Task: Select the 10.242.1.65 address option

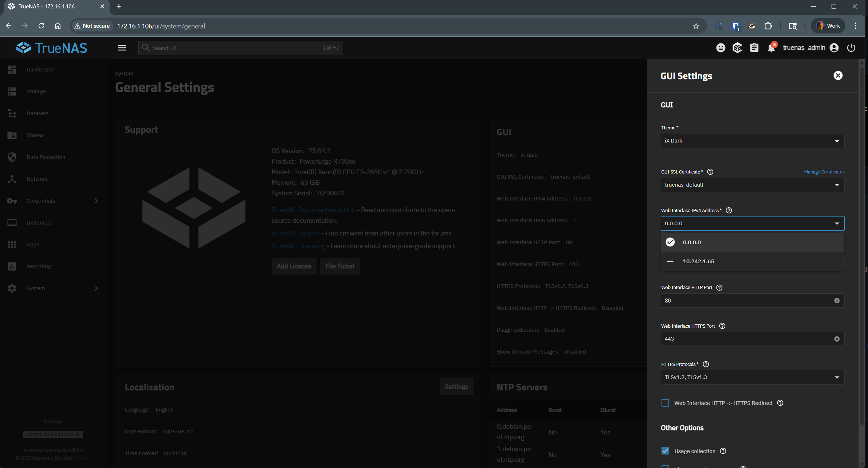Action: pyautogui.click(x=753, y=261)
